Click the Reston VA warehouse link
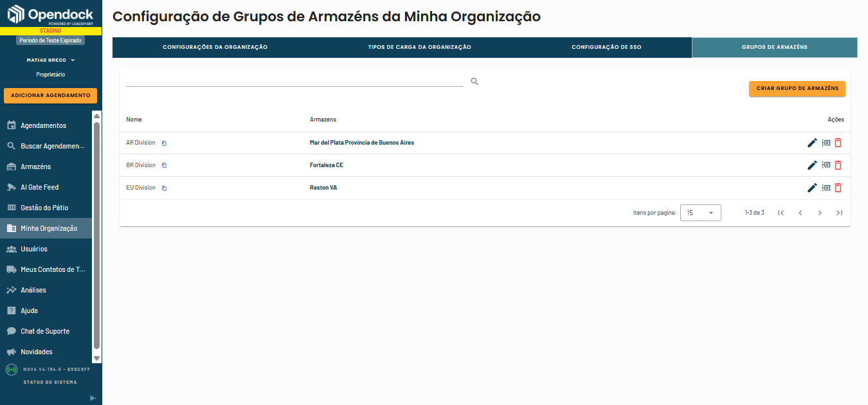The height and width of the screenshot is (405, 868). click(x=323, y=188)
